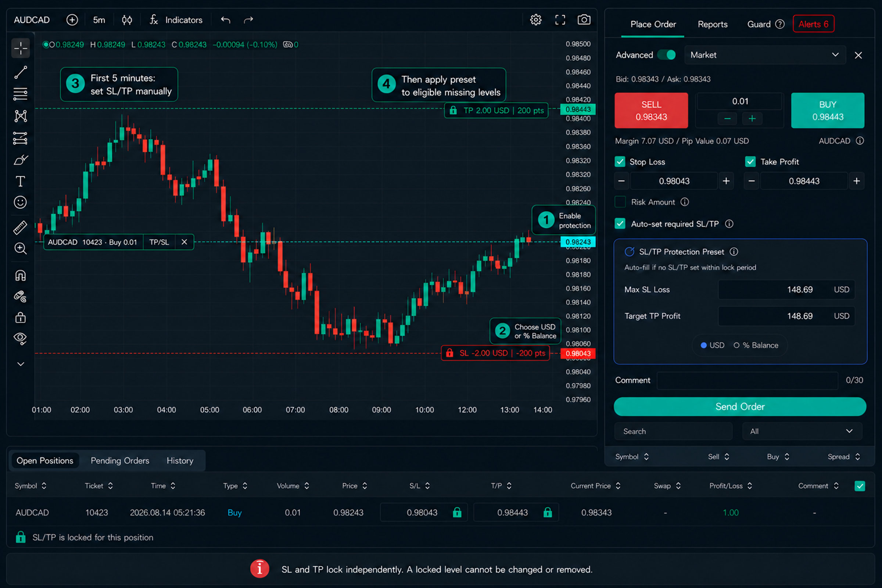Select the brush drawing tool
Image resolution: width=882 pixels, height=588 pixels.
[x=21, y=160]
